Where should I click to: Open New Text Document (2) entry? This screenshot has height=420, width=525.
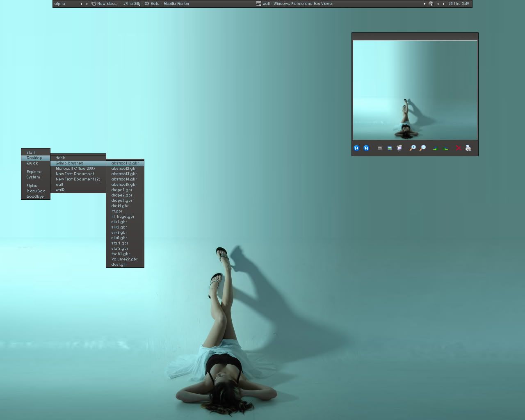[78, 179]
